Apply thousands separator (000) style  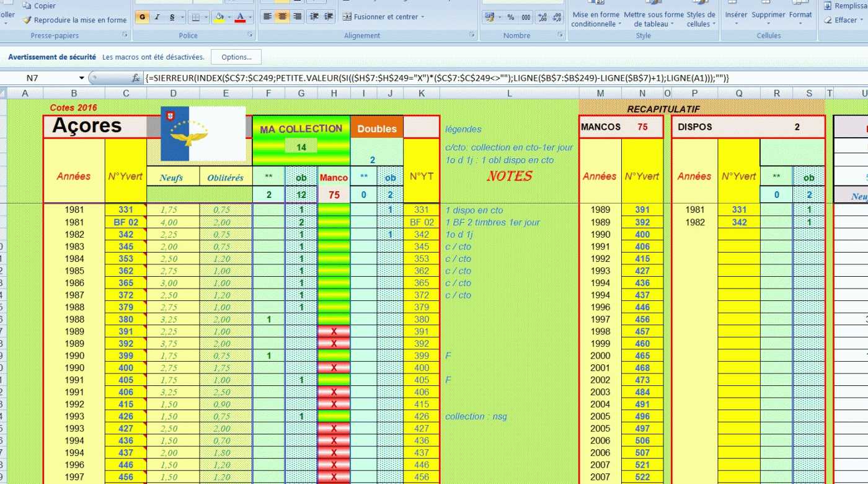point(526,17)
